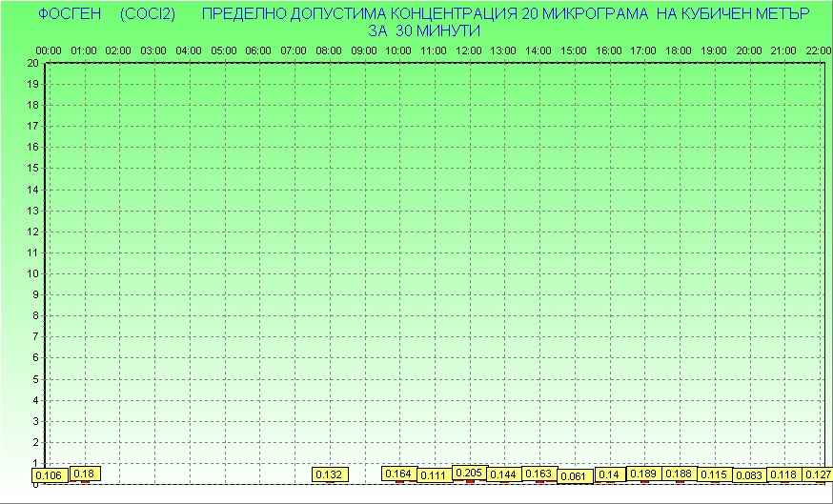Image resolution: width=833 pixels, height=504 pixels.
Task: Select the 0.127 data label
Action: coord(818,474)
